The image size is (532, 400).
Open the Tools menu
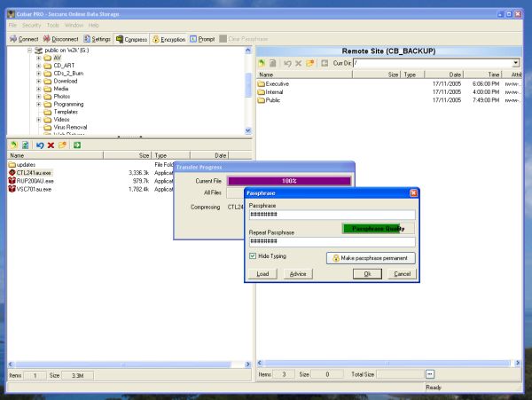53,25
